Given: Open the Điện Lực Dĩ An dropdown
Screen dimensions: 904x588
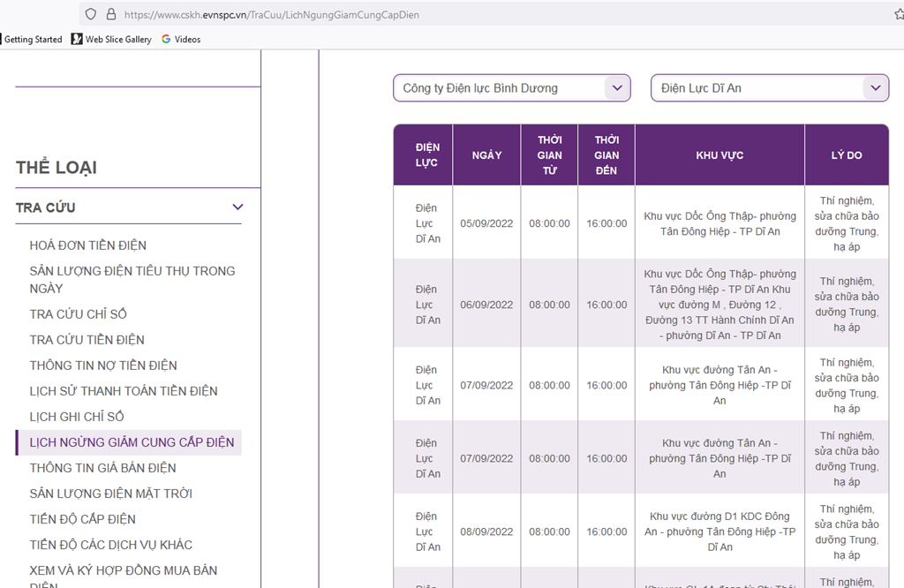Looking at the screenshot, I should tap(770, 88).
